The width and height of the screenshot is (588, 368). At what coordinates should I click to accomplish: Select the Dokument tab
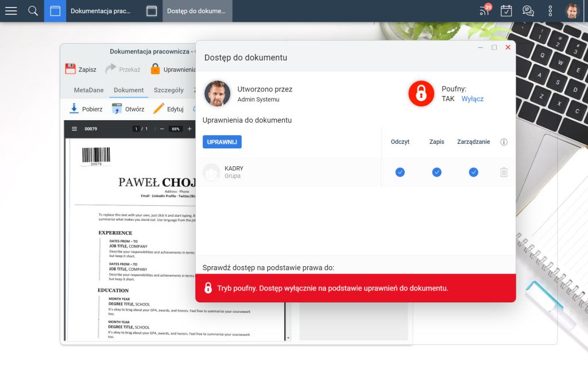129,90
